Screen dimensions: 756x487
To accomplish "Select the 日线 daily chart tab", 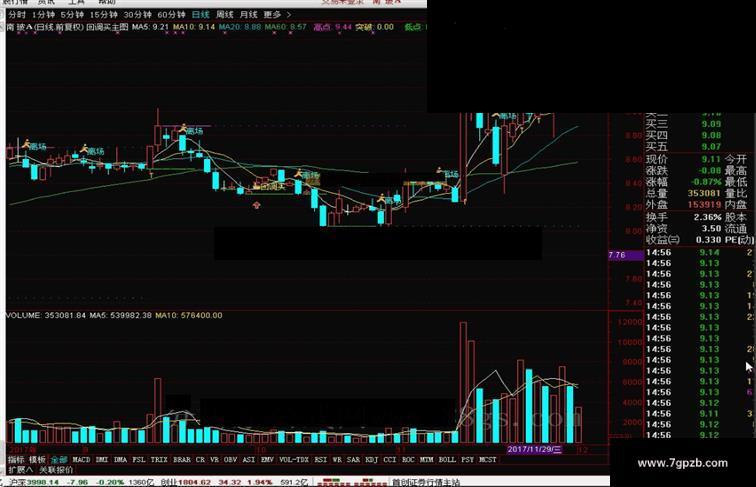I will point(201,15).
